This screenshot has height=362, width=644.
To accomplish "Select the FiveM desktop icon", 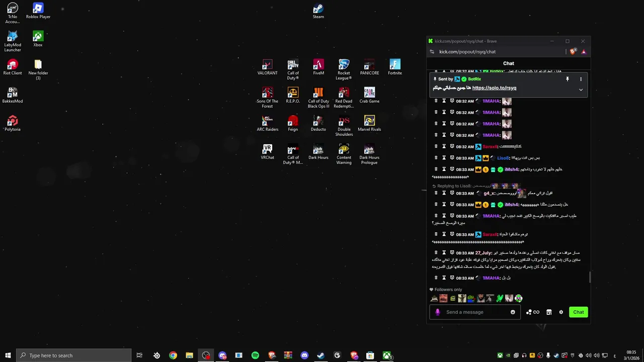I will (318, 67).
